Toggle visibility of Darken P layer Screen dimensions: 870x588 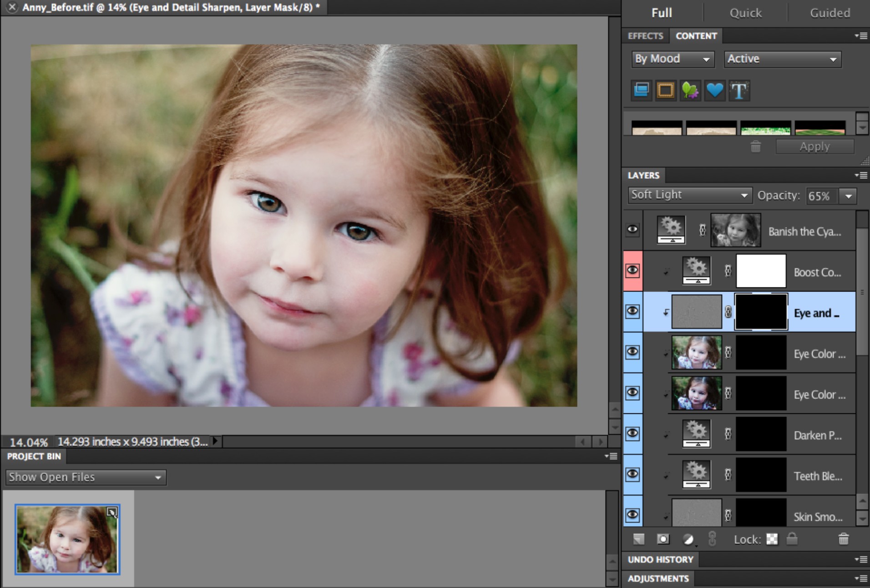point(632,433)
